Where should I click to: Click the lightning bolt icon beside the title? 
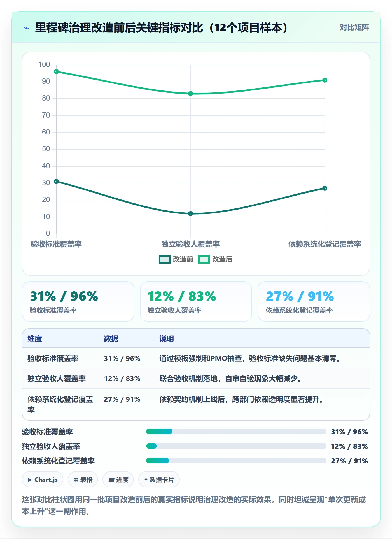27,28
